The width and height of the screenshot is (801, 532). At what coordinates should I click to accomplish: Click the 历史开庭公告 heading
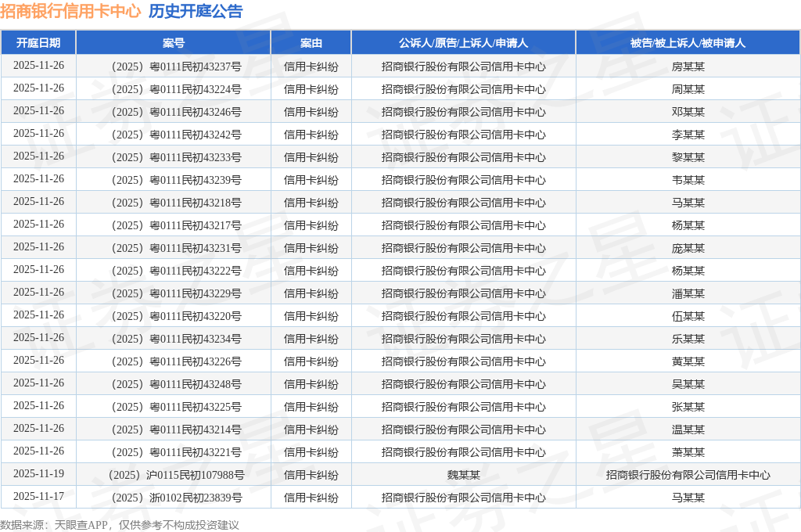tap(196, 11)
